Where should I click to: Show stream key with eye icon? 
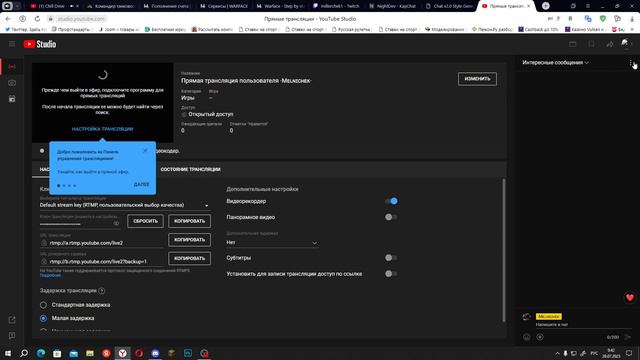click(x=116, y=223)
